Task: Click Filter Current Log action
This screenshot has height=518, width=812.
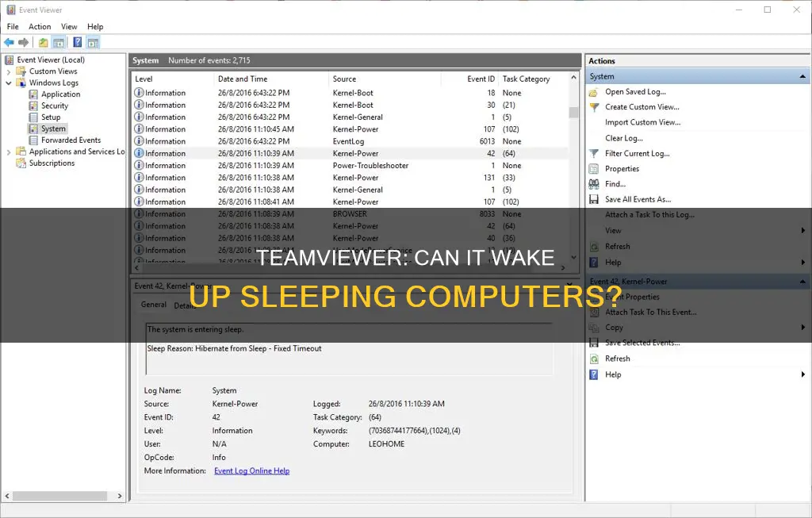Action: click(638, 153)
